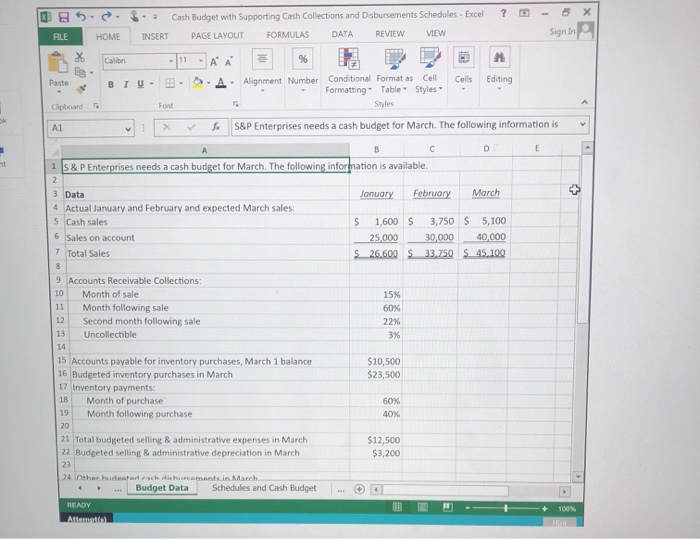Image resolution: width=700 pixels, height=539 pixels.
Task: Apply the yellow Fill Color bucket
Action: point(197,83)
